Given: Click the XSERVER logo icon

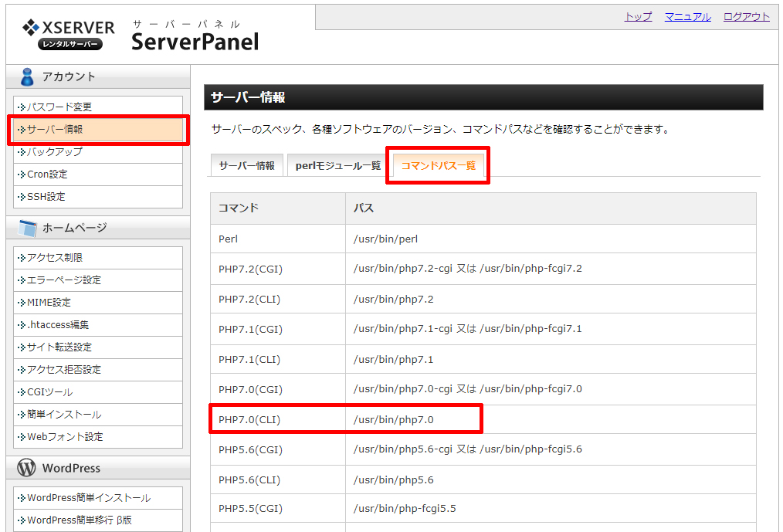Looking at the screenshot, I should [x=31, y=28].
